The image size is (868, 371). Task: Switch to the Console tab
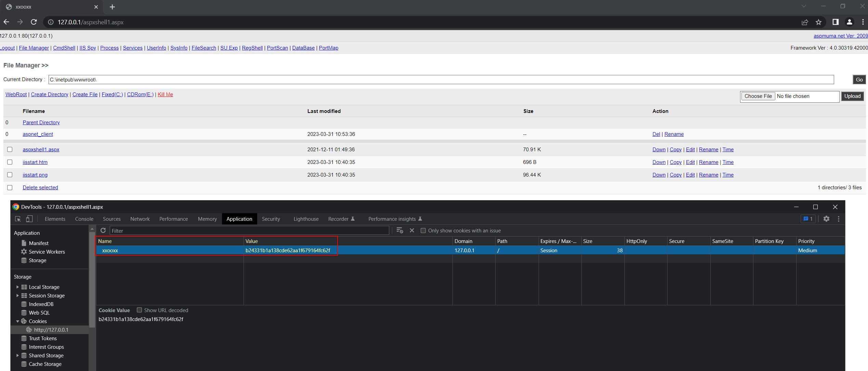tap(84, 219)
